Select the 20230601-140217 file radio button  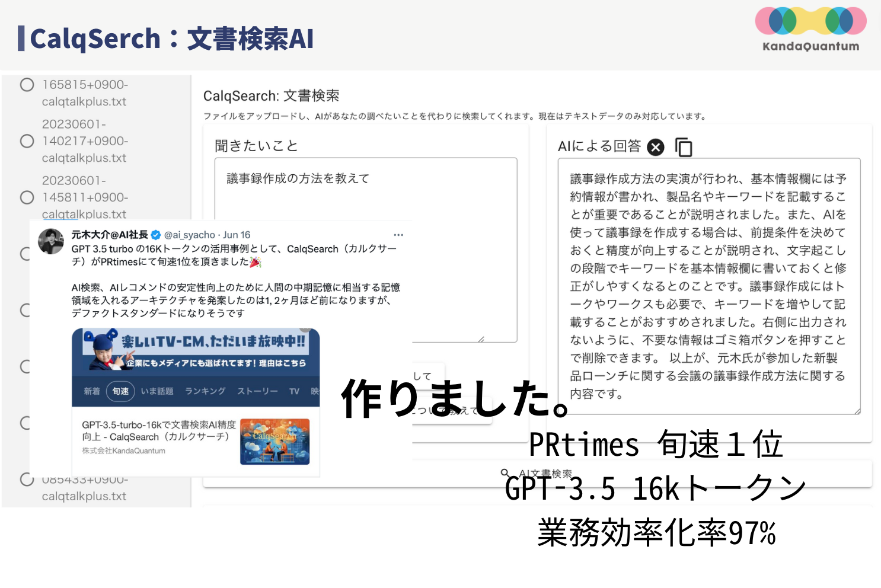[27, 140]
